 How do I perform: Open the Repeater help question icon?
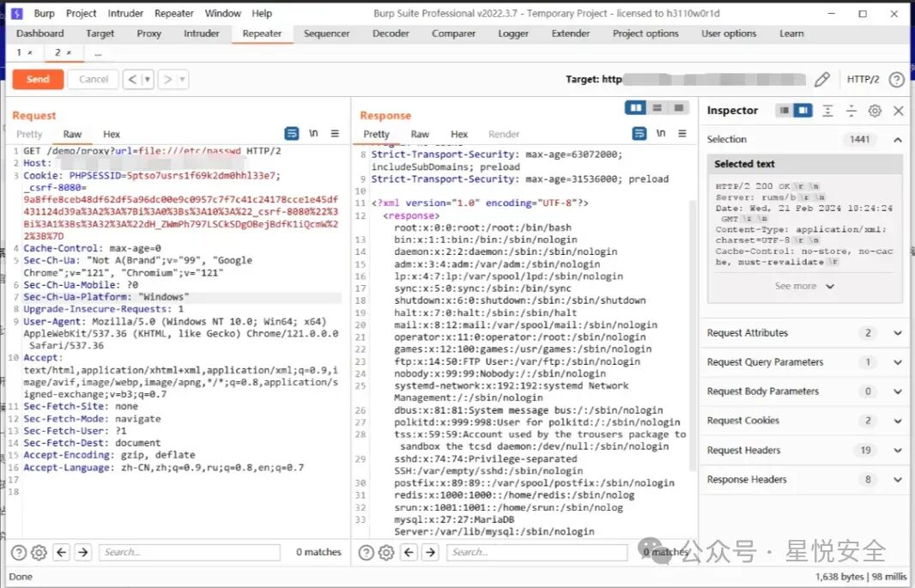(897, 79)
